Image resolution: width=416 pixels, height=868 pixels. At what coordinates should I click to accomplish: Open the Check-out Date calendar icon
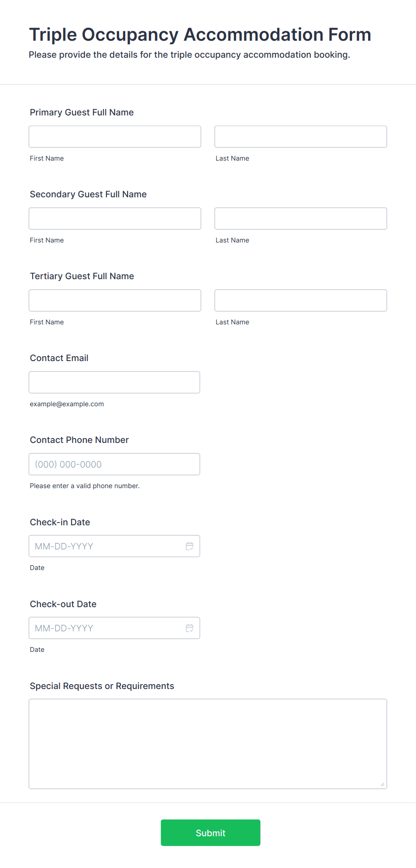click(x=190, y=628)
